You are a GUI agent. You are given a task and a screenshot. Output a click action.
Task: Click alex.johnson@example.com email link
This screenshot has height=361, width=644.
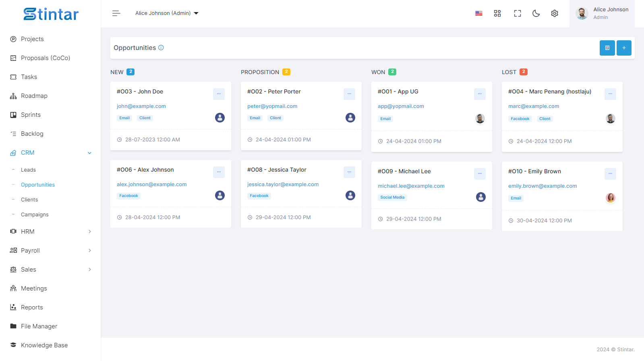[x=152, y=185]
